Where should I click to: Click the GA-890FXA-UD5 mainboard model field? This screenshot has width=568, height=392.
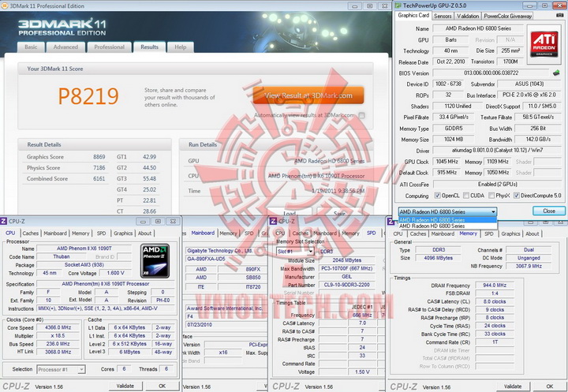[226, 259]
